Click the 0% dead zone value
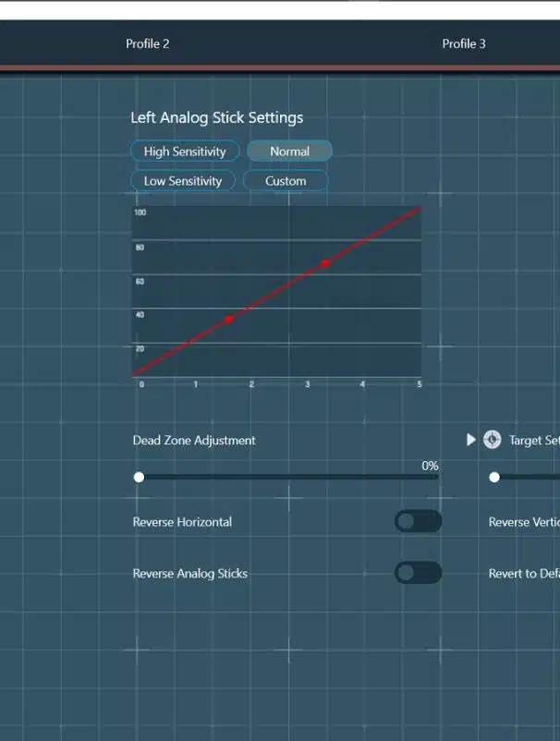The image size is (560, 741). (x=430, y=466)
